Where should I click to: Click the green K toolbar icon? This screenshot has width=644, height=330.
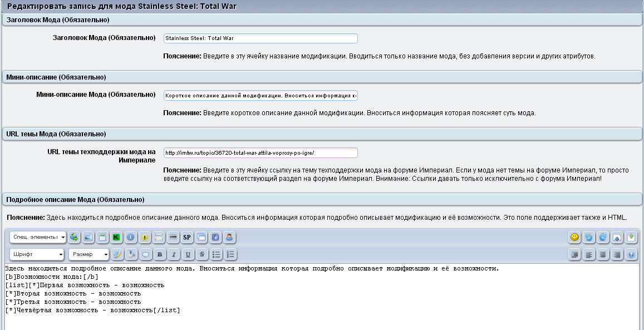117,237
